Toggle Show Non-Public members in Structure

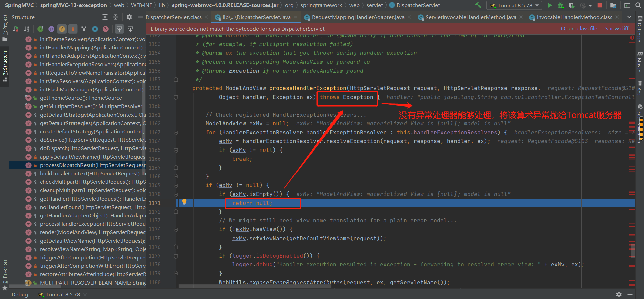click(73, 29)
